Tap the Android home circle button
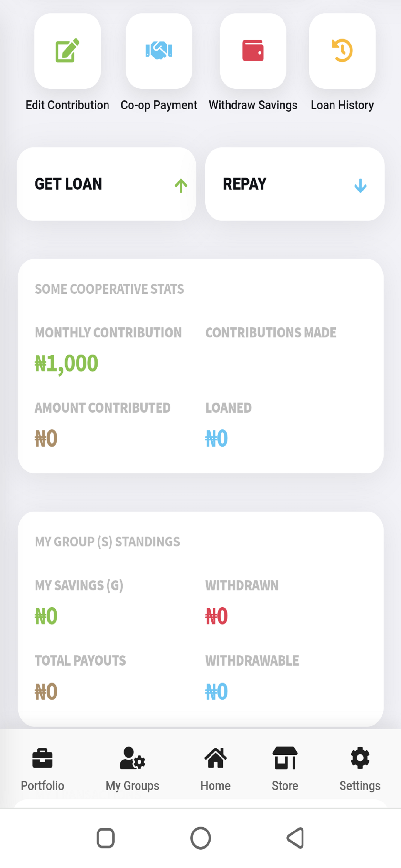401x868 pixels. click(x=200, y=838)
